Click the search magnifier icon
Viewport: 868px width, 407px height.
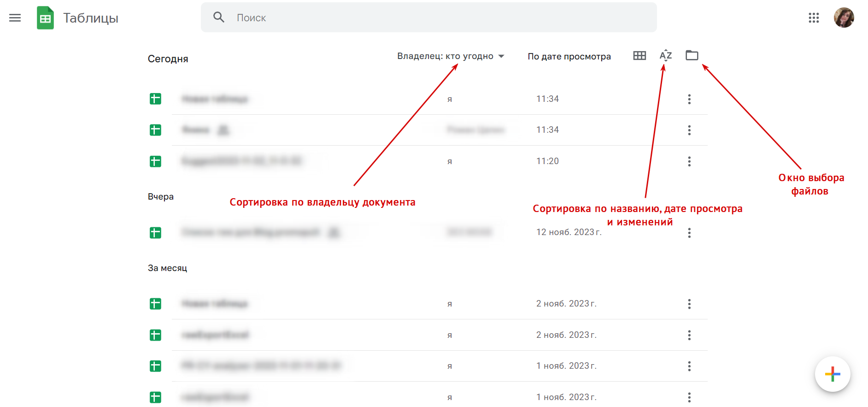tap(219, 18)
